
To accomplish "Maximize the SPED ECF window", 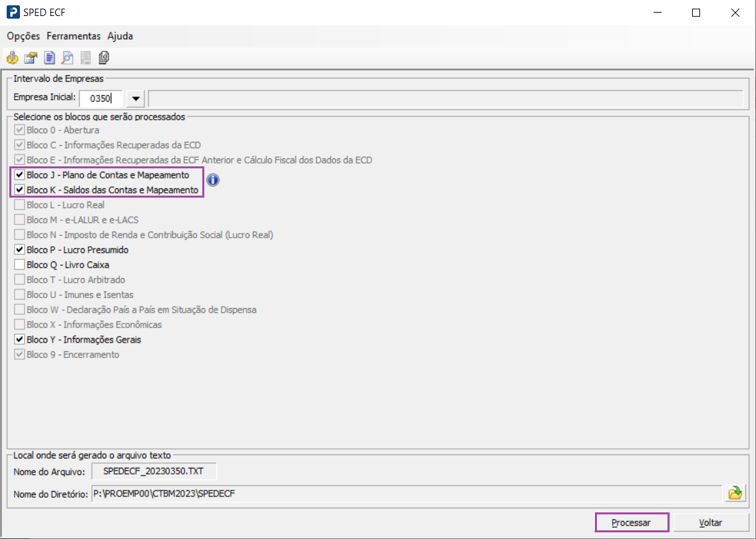I will click(695, 13).
